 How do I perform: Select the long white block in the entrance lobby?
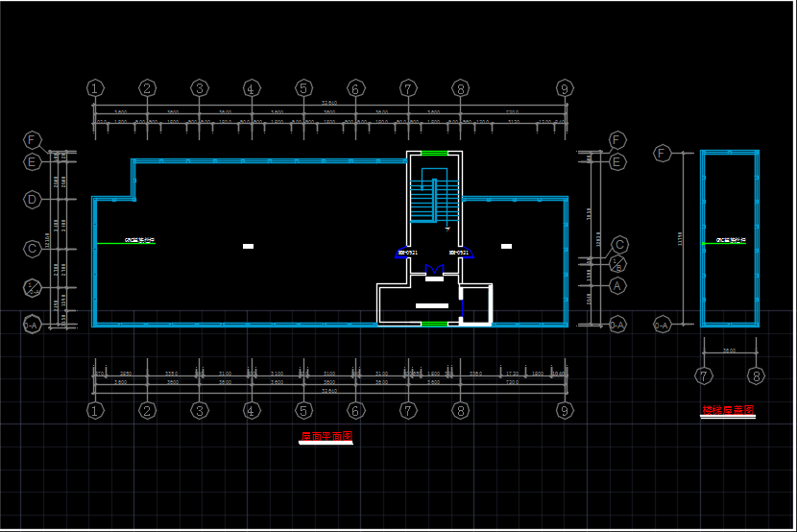[432, 306]
